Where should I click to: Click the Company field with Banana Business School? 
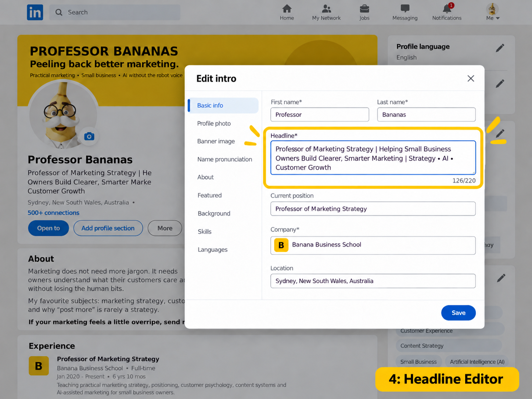pyautogui.click(x=373, y=245)
